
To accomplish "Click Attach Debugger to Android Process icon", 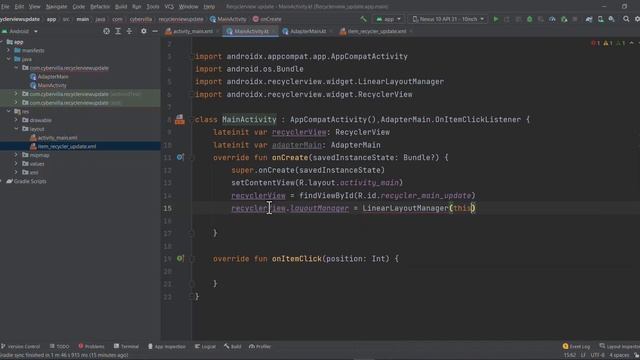I will point(564,19).
